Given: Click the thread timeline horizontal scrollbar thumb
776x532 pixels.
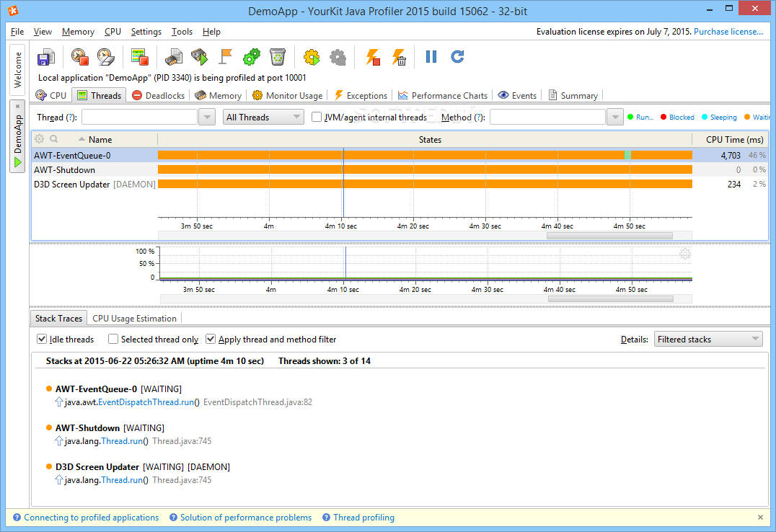Looking at the screenshot, I should 609,236.
